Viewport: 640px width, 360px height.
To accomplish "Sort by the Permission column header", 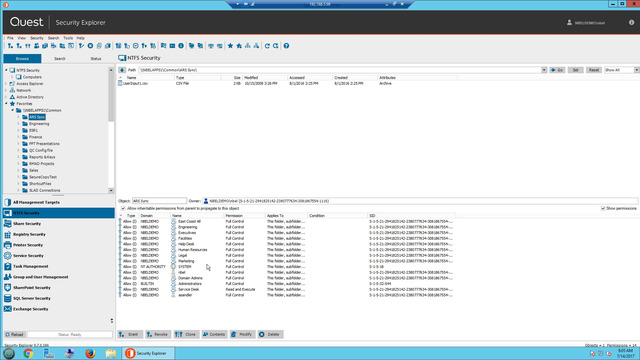I will [244, 216].
